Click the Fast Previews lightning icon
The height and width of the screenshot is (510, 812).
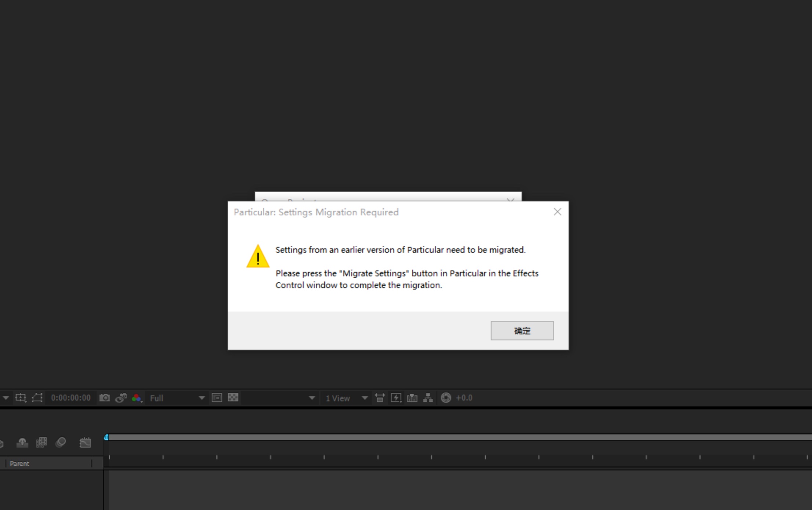(x=396, y=398)
